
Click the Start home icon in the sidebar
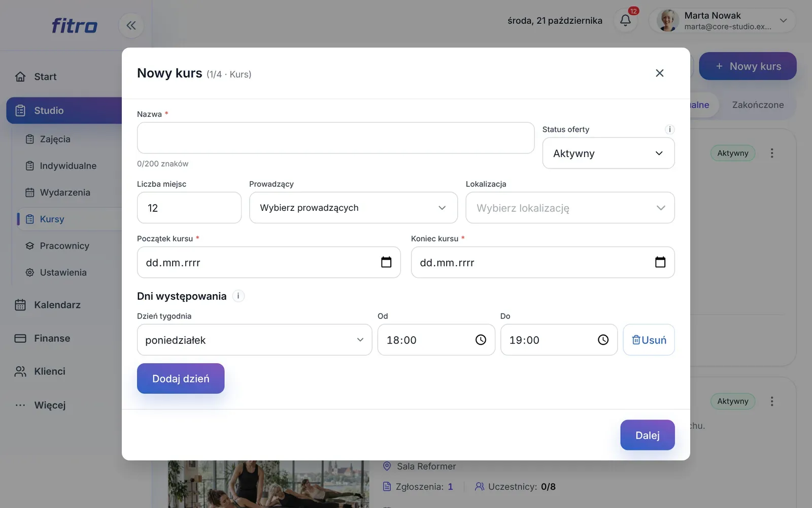coord(20,77)
